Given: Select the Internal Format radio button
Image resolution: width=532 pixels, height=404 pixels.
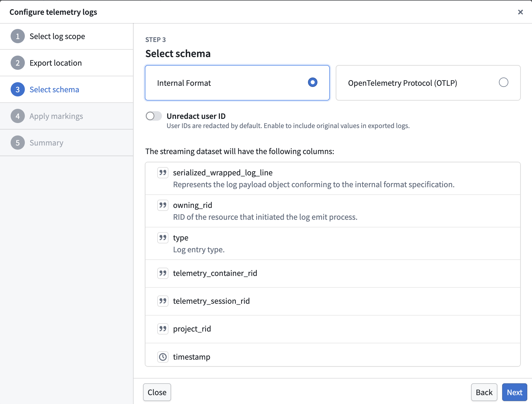Looking at the screenshot, I should [312, 82].
